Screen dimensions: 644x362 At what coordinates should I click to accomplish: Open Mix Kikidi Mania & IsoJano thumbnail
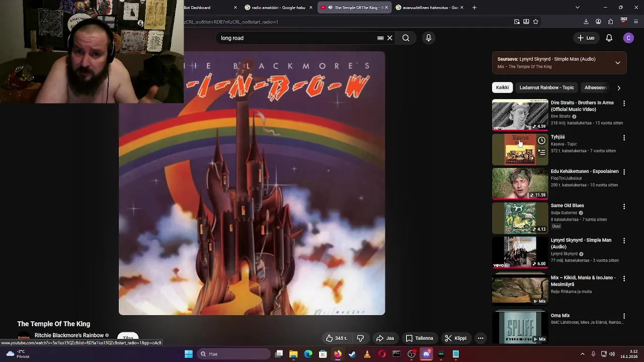(x=520, y=290)
